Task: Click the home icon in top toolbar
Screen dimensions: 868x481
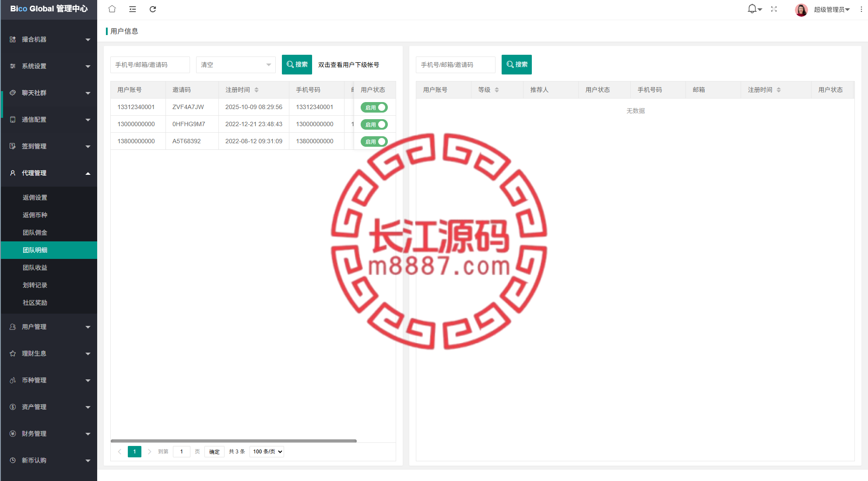Action: (112, 9)
